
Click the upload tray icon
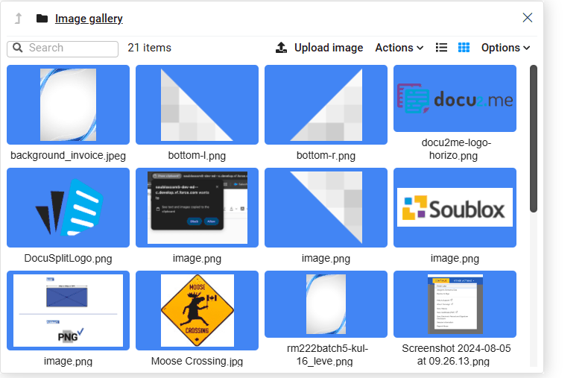coord(281,48)
